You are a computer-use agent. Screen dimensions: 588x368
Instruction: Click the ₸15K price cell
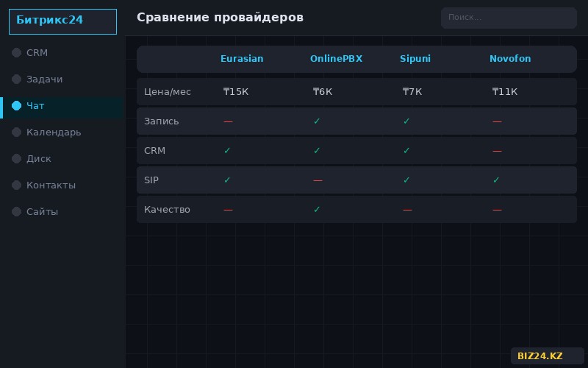[236, 91]
